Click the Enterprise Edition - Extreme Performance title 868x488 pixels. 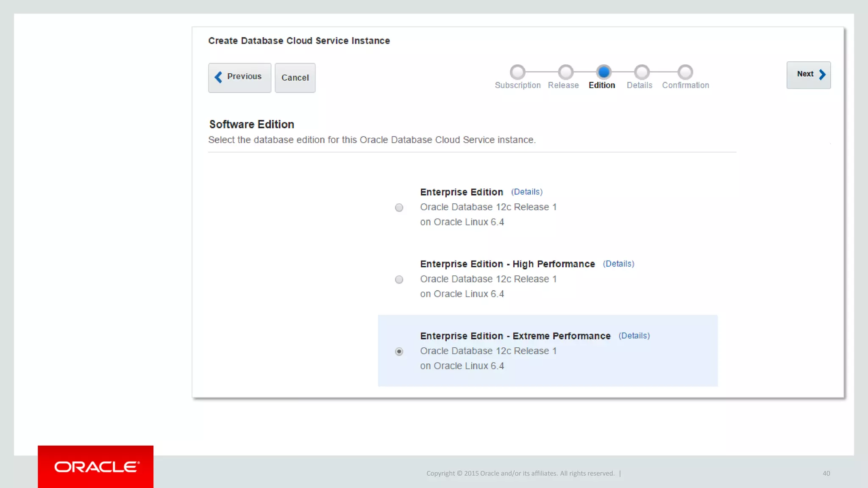pos(515,336)
